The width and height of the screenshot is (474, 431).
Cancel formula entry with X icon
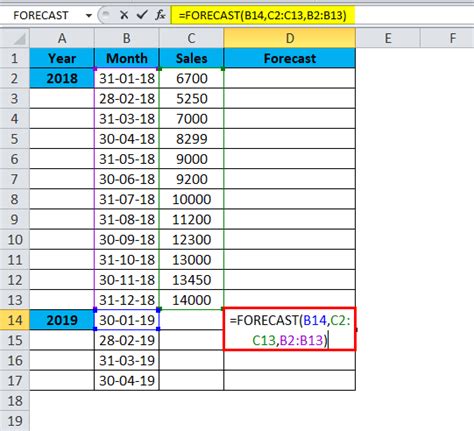click(124, 15)
